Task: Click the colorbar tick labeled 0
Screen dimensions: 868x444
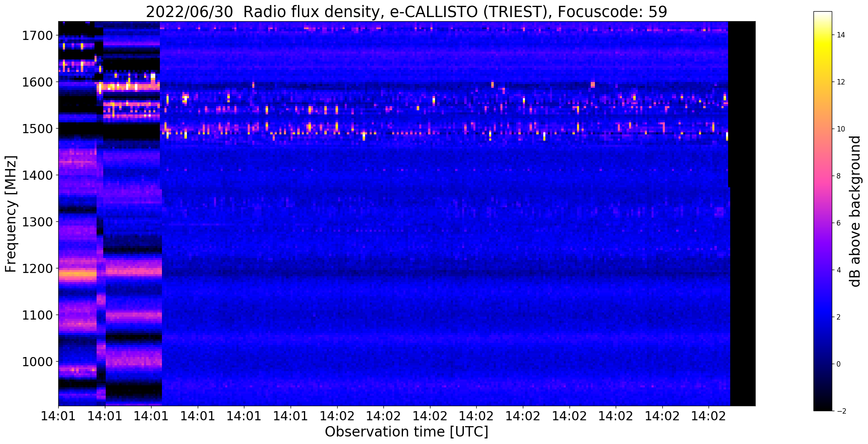Action: point(838,364)
